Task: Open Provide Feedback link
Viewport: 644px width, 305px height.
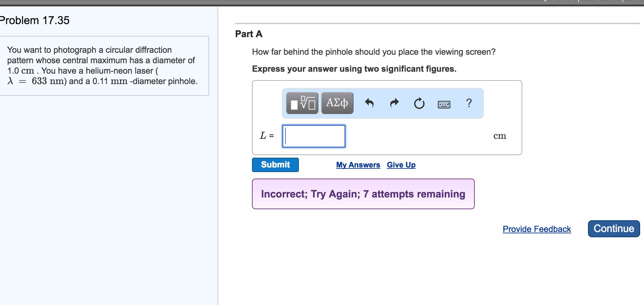Action: 537,229
